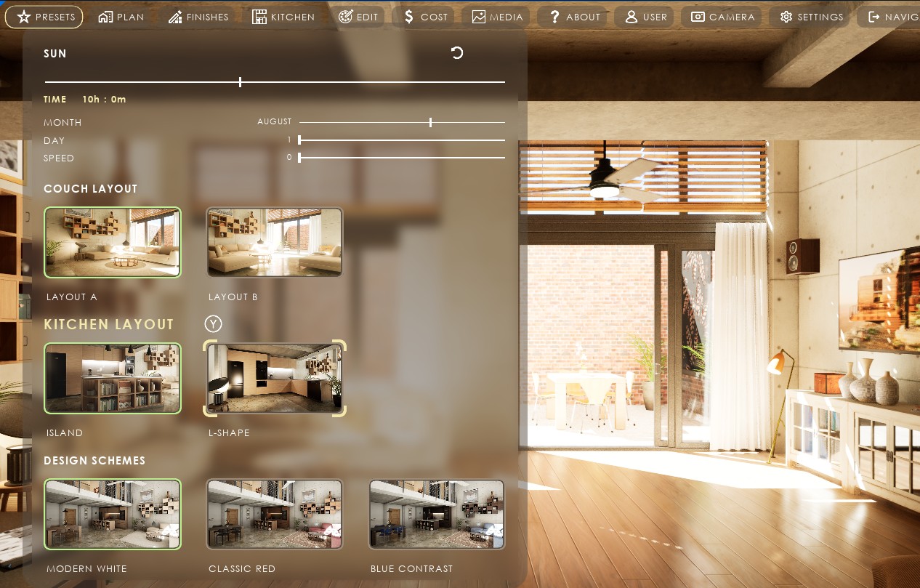920x588 pixels.
Task: Adjust the Day slider
Action: click(x=402, y=140)
